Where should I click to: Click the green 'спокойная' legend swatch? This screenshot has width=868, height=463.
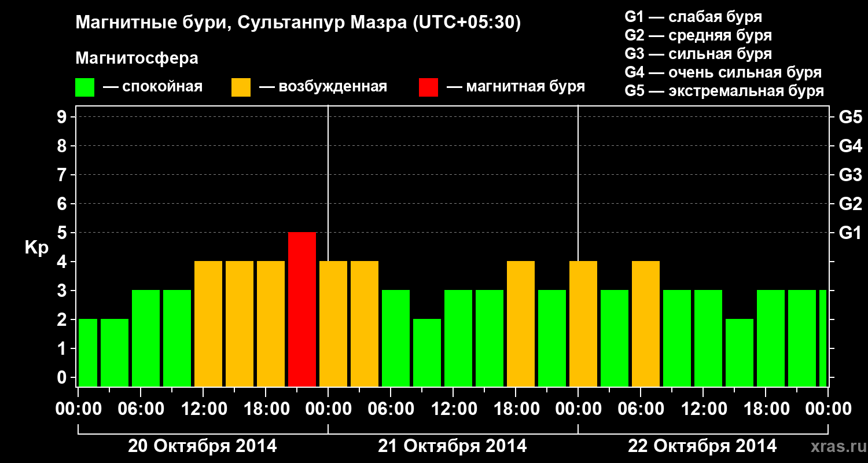pos(84,87)
